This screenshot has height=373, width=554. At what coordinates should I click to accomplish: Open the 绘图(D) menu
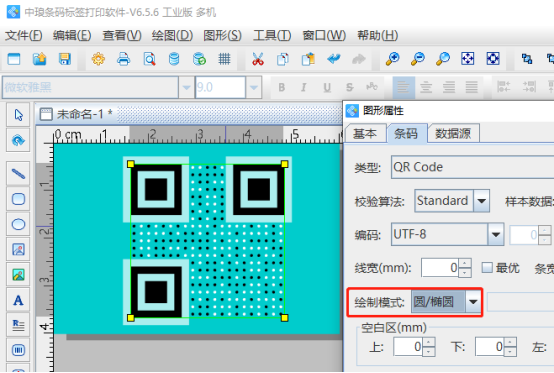172,36
